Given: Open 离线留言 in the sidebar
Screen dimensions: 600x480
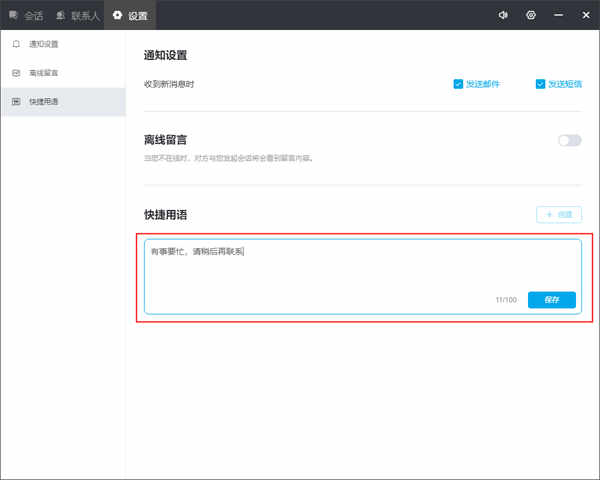Looking at the screenshot, I should pyautogui.click(x=63, y=73).
